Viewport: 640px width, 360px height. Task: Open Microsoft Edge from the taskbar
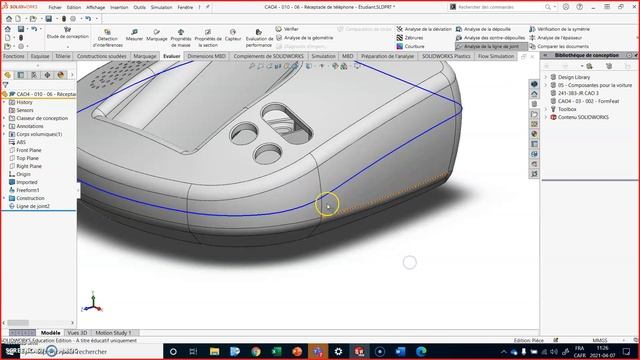coord(421,351)
